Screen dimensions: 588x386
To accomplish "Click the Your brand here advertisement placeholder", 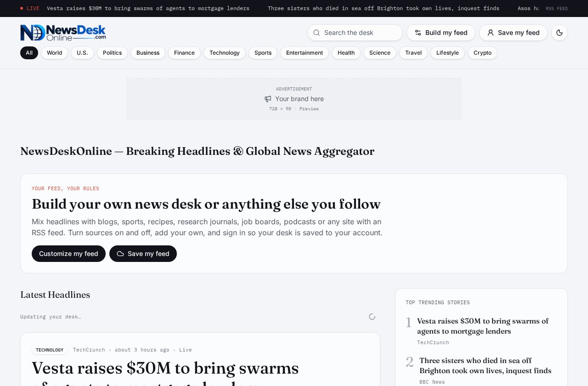I will coord(294,99).
